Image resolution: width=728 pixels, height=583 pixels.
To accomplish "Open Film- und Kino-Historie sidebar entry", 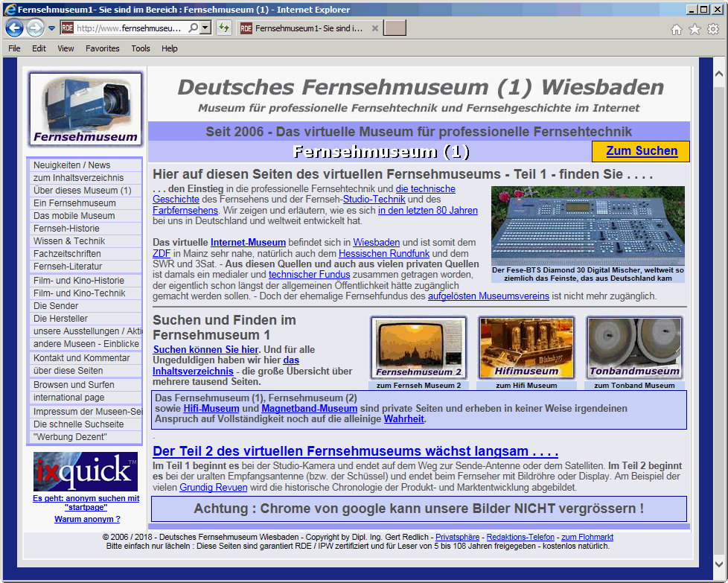I will pyautogui.click(x=86, y=281).
